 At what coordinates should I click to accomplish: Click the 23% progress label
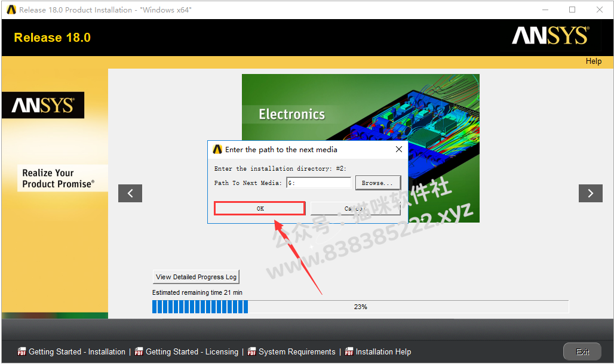click(x=360, y=307)
